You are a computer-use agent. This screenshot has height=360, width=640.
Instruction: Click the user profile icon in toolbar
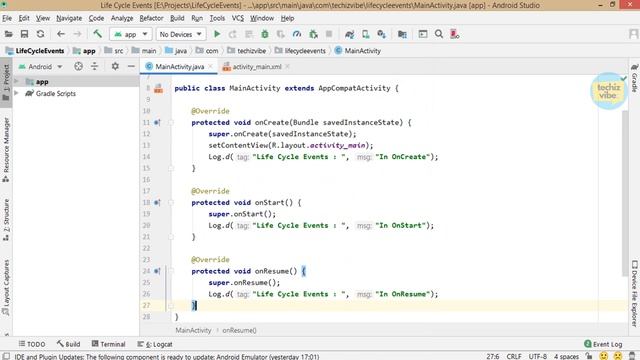633,34
